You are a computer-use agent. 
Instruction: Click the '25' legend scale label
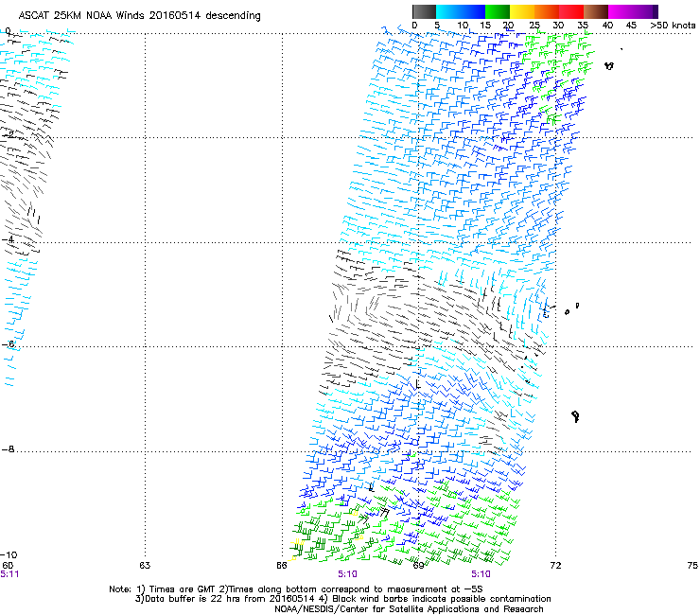(x=534, y=25)
